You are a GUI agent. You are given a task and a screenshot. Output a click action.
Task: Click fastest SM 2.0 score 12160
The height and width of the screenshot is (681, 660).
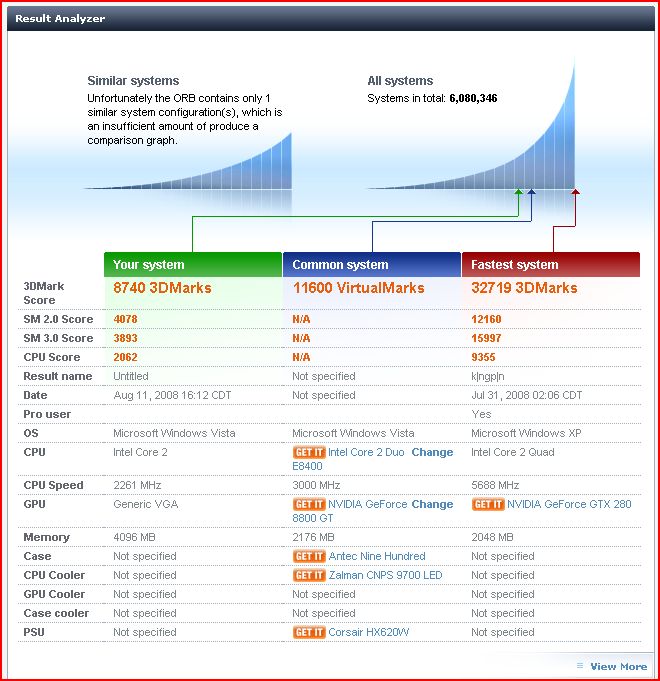[486, 319]
